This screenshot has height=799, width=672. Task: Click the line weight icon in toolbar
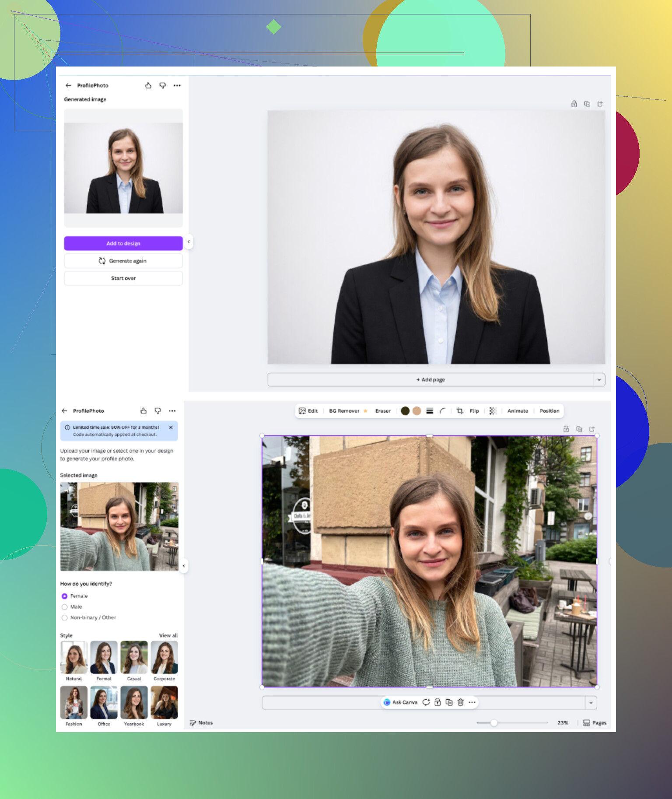[x=430, y=411]
